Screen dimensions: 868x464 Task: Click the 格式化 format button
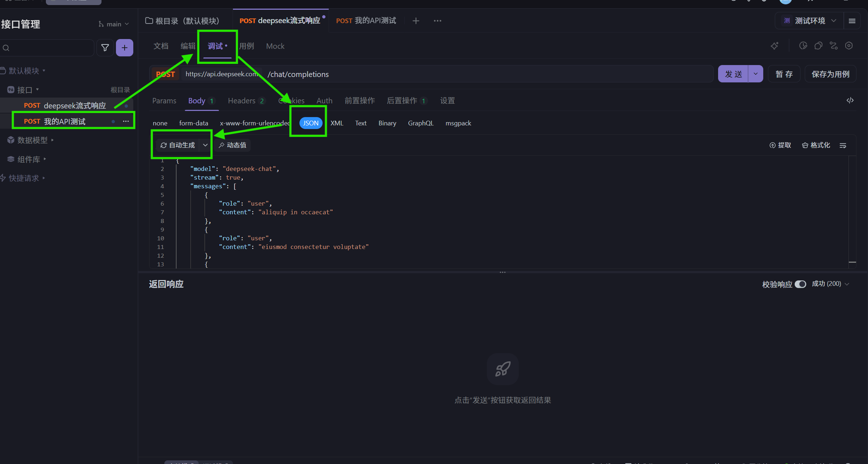816,145
